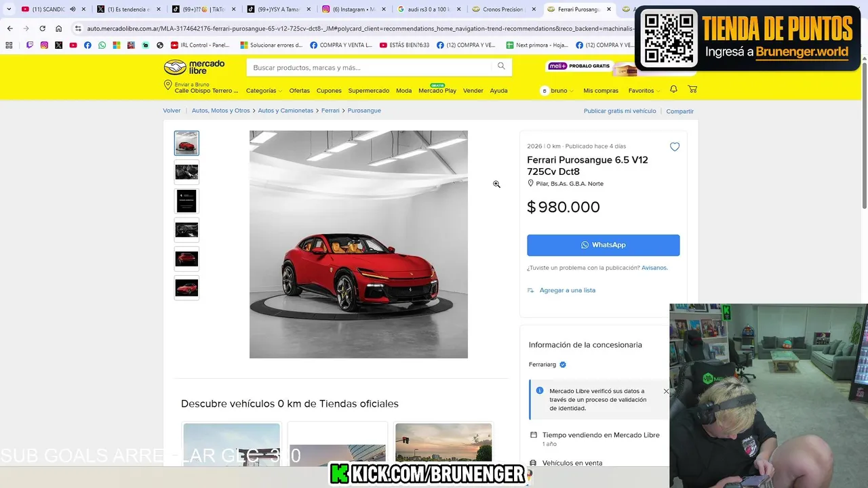Open the Ofertas menu item
The width and height of the screenshot is (868, 488).
click(x=299, y=91)
